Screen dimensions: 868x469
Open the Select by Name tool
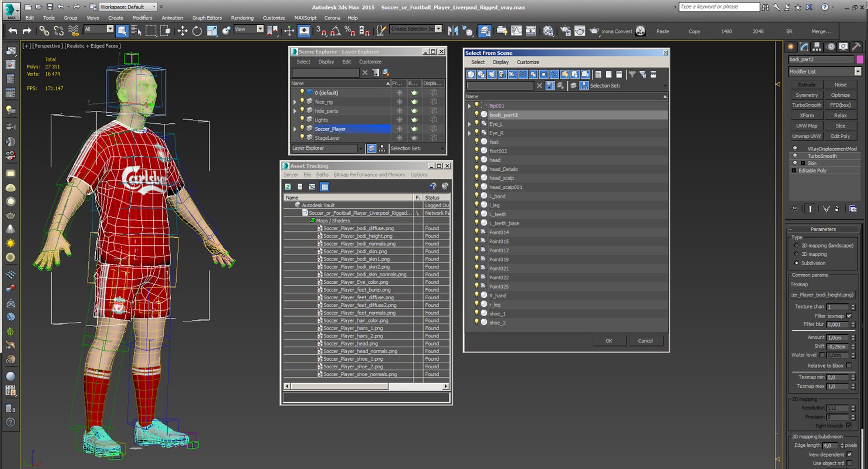136,31
